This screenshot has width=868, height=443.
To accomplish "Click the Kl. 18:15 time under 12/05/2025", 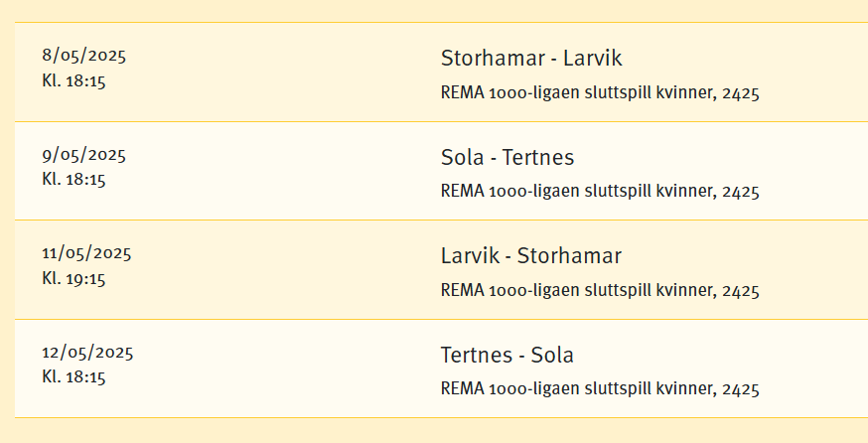I will [x=73, y=377].
